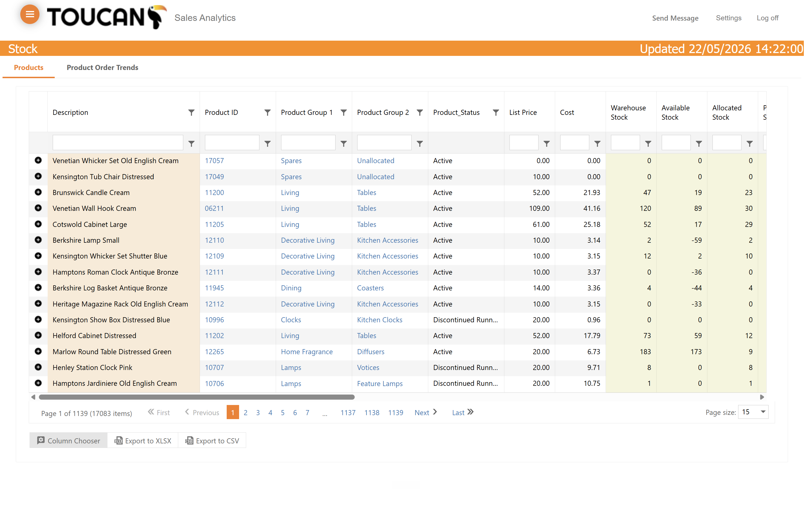Click filter-row funnel beside Product Group 2 input
This screenshot has width=812, height=508.
(420, 144)
